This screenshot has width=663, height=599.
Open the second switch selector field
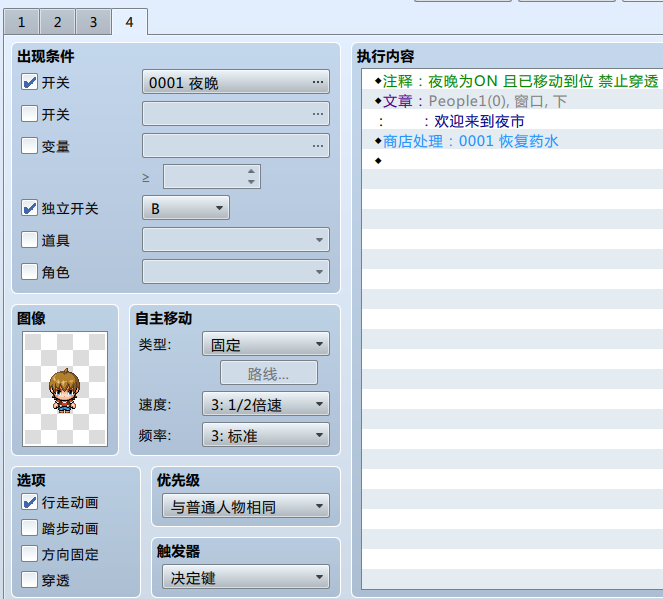[x=236, y=114]
